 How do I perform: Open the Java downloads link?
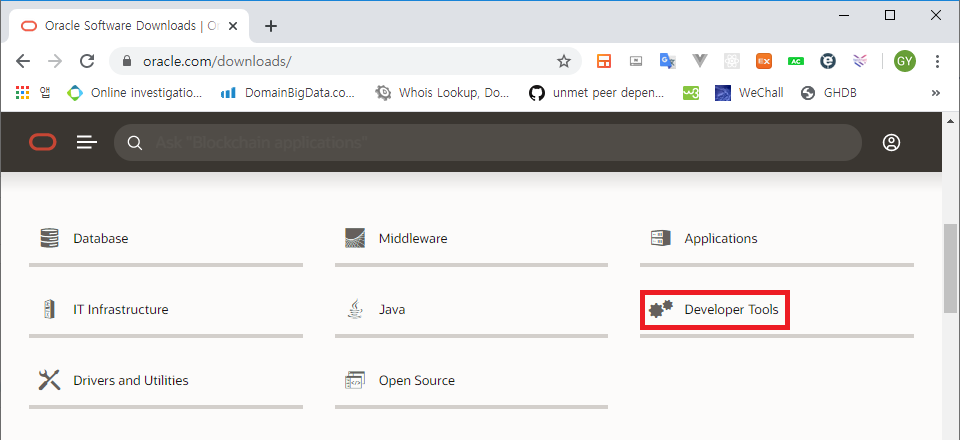(x=392, y=309)
